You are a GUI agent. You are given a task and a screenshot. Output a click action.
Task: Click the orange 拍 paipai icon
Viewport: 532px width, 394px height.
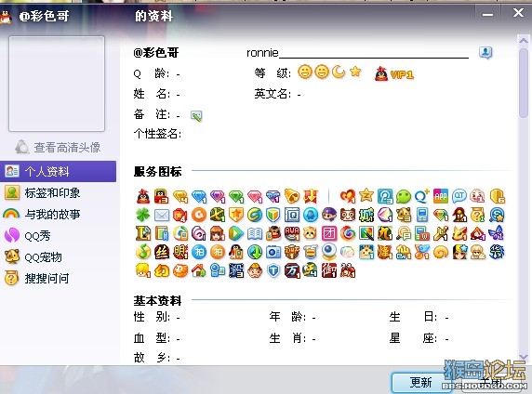pyautogui.click(x=218, y=252)
